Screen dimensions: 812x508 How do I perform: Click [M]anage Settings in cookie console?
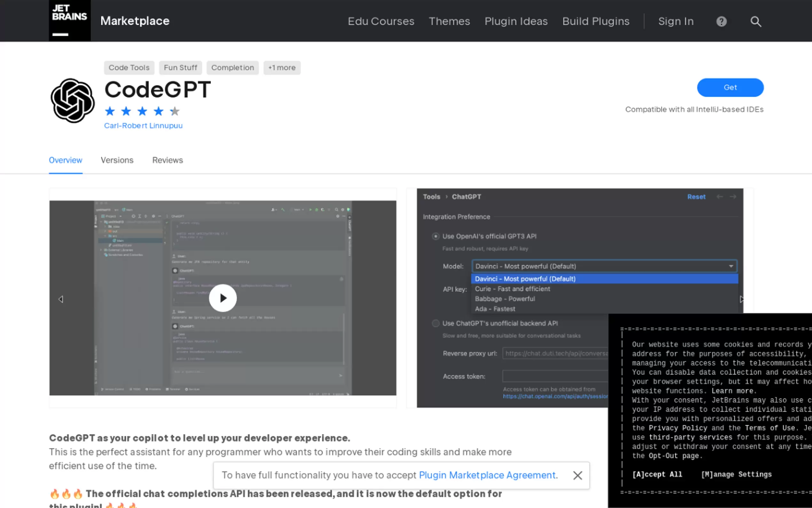(x=736, y=474)
